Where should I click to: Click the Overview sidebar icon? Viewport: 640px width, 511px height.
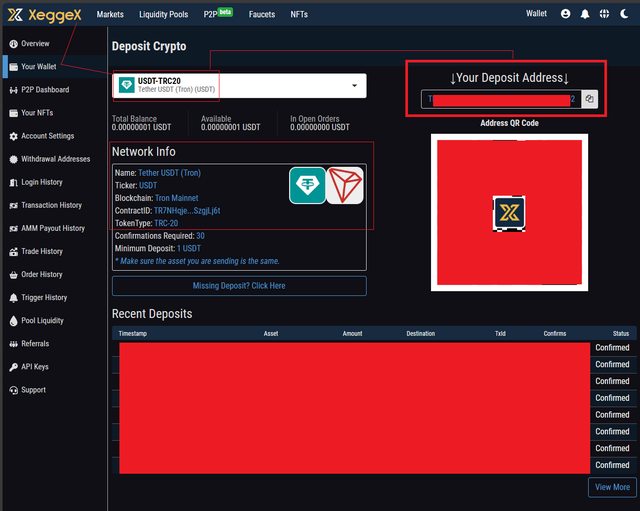pyautogui.click(x=13, y=44)
